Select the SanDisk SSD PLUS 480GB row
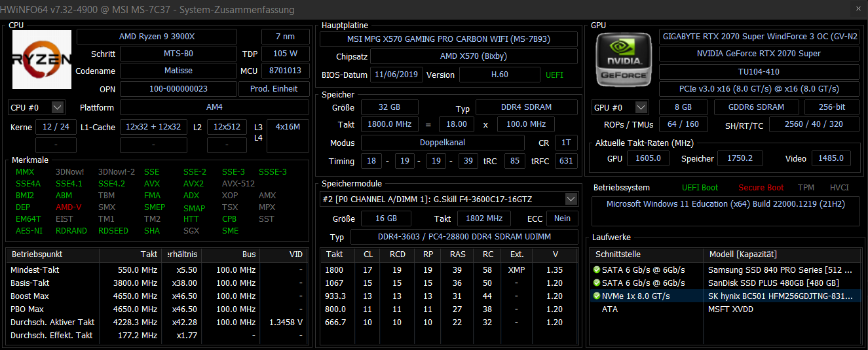Screen dimensions: 868x350 tap(725, 283)
